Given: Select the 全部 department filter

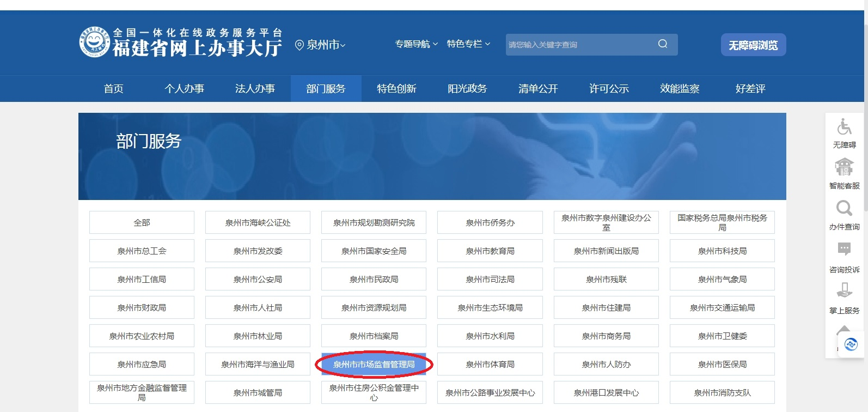Looking at the screenshot, I should (x=142, y=222).
